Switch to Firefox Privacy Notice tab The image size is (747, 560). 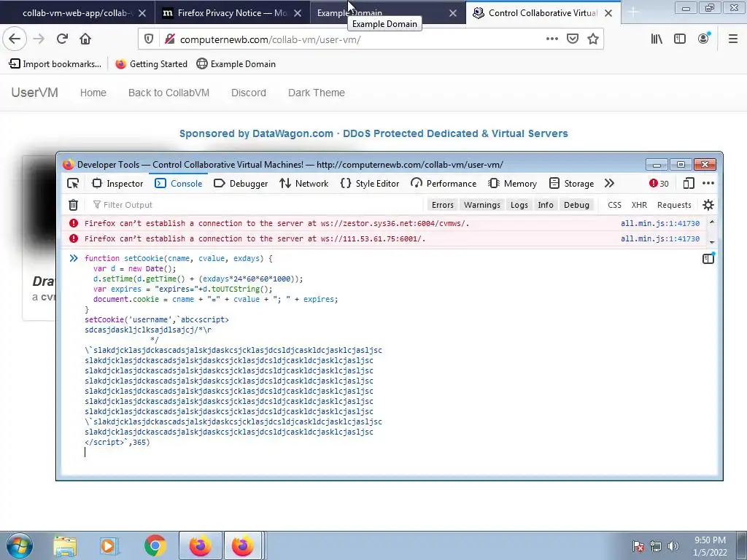click(x=231, y=13)
